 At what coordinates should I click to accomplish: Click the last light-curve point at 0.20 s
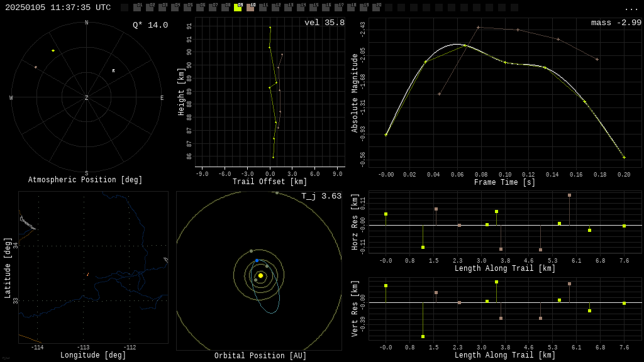[624, 157]
